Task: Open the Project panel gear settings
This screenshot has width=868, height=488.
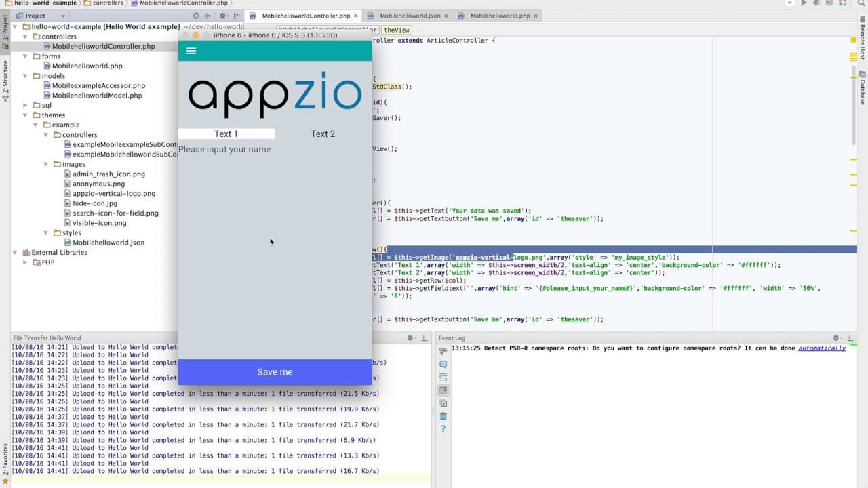Action: tap(223, 16)
